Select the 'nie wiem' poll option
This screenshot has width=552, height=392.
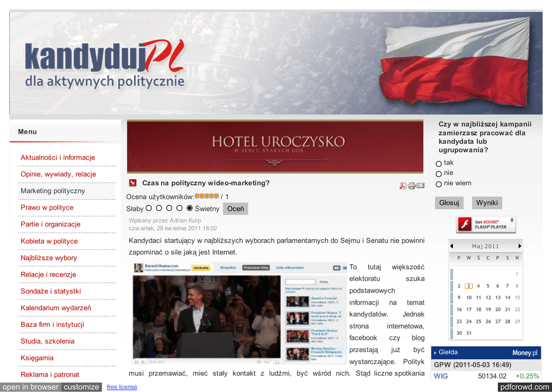[x=439, y=184]
